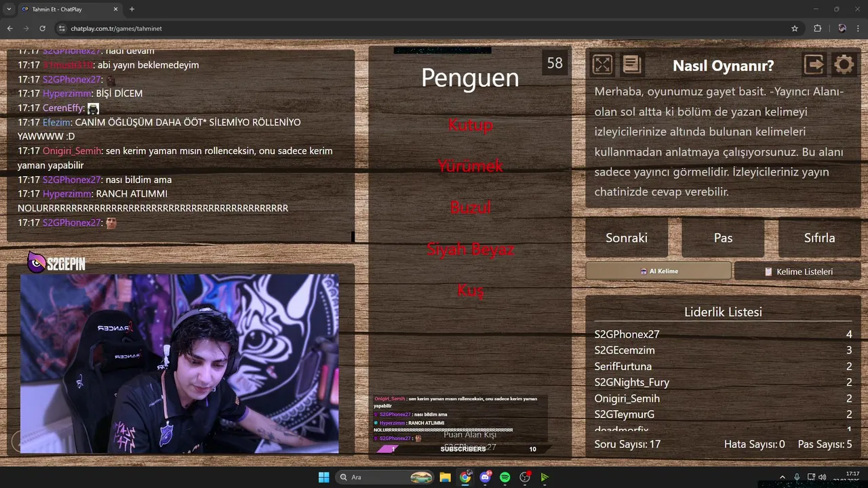
Task: Open browser extensions puzzle icon
Action: [817, 28]
